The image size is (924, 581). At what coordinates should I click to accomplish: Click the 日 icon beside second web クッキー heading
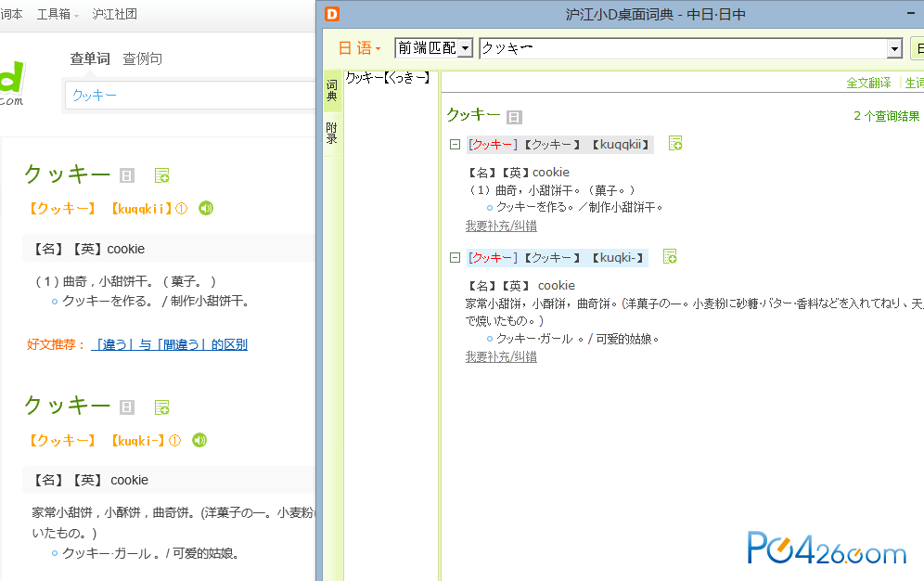point(127,407)
